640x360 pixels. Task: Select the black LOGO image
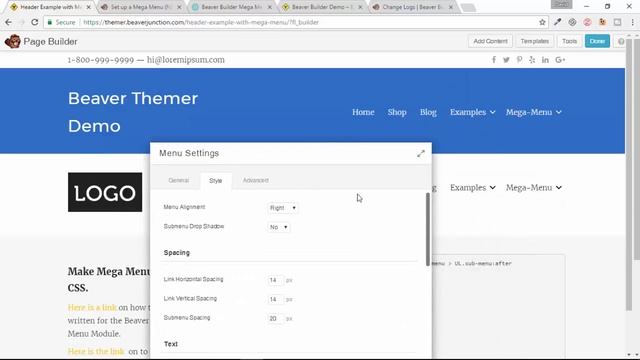point(105,192)
